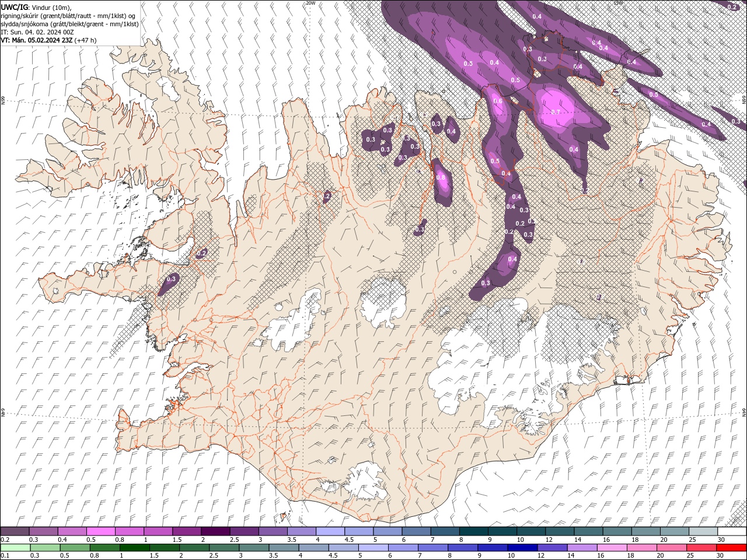This screenshot has height=560, width=747.
Task: Pick the 16 light pink swatch in the lower legend
Action: [611, 547]
